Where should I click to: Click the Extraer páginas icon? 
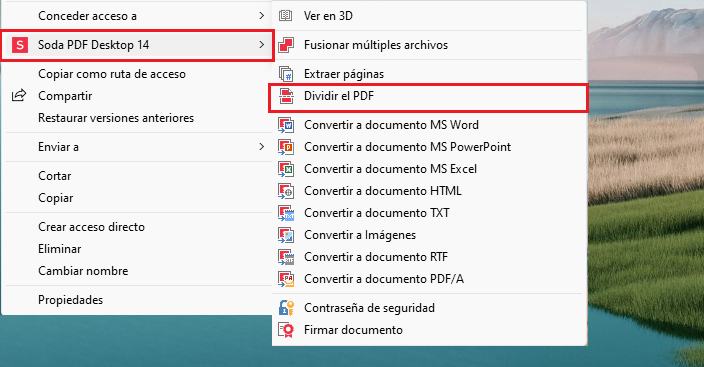coord(286,74)
